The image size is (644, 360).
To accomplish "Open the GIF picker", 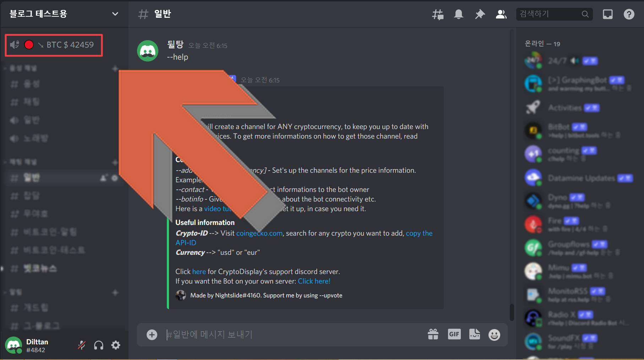I will [454, 334].
